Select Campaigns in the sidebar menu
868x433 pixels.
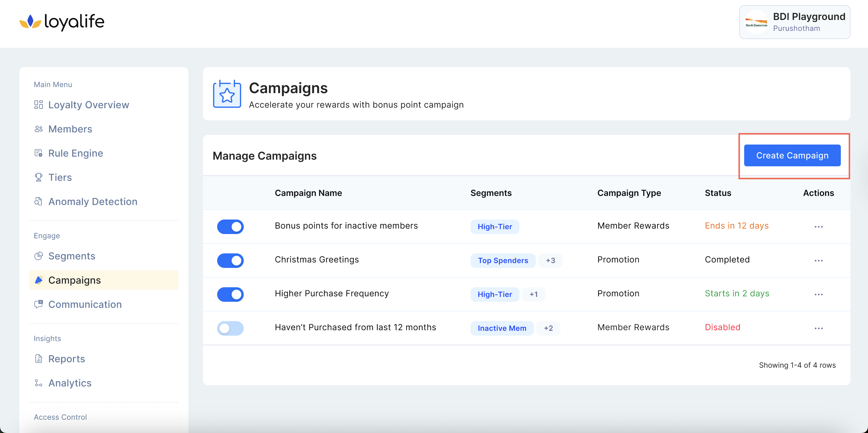point(75,280)
